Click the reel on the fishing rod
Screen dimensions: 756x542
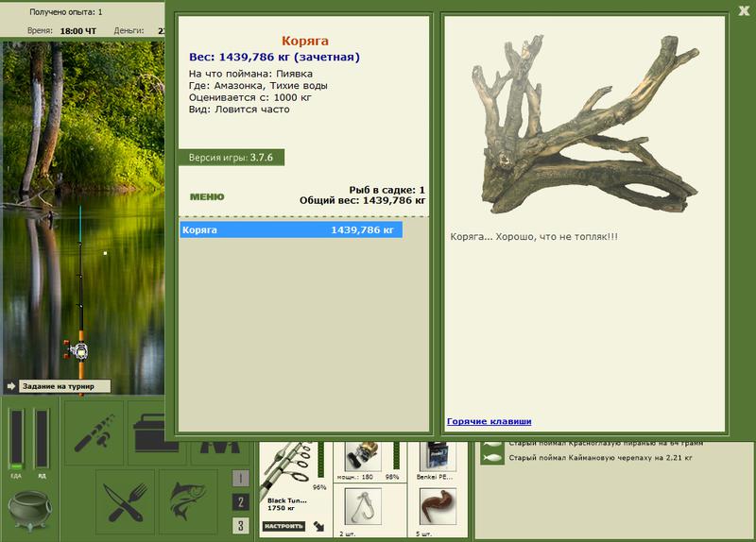(x=77, y=350)
